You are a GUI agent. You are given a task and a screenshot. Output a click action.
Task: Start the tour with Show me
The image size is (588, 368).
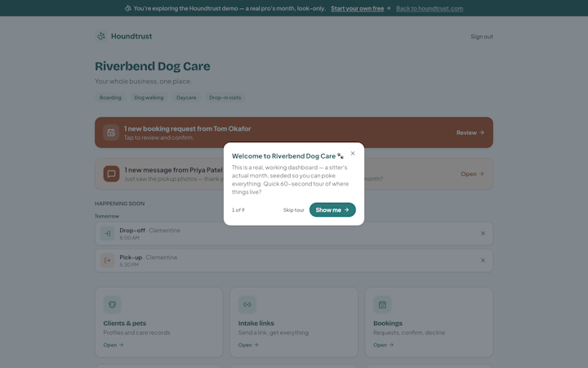(x=332, y=210)
